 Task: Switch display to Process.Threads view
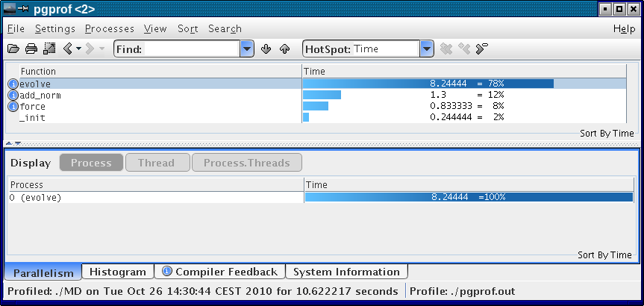[246, 163]
